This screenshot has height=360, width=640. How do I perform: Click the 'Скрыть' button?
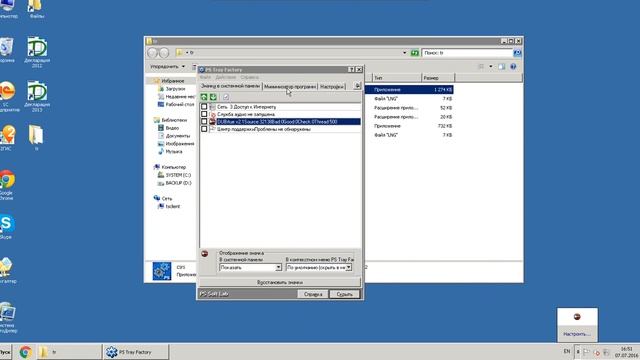coord(344,294)
